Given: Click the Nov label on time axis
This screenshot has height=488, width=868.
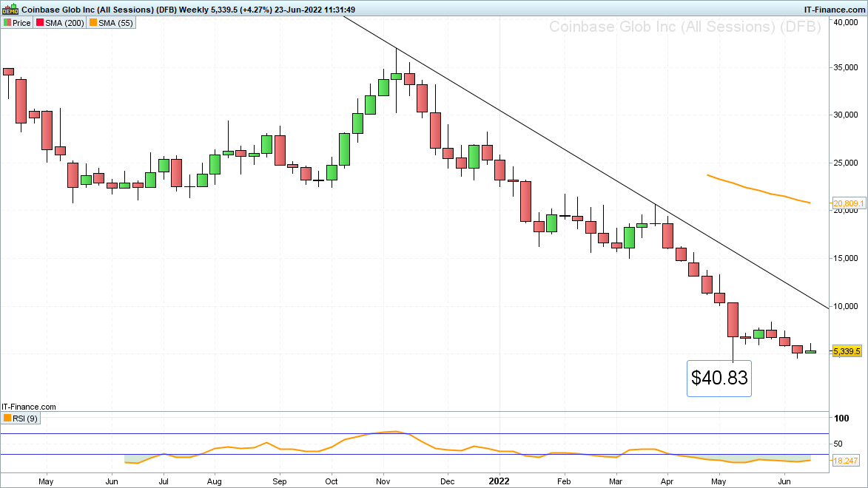Looking at the screenshot, I should 383,481.
